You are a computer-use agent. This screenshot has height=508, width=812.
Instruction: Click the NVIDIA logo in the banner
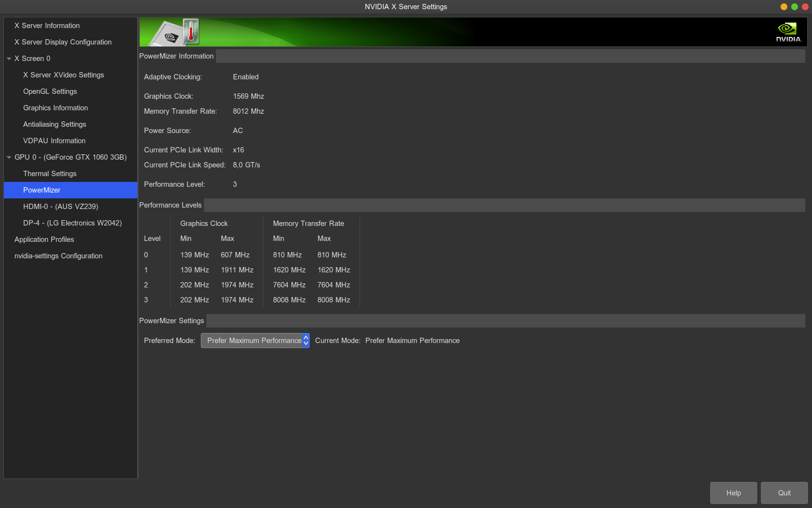[x=788, y=32]
